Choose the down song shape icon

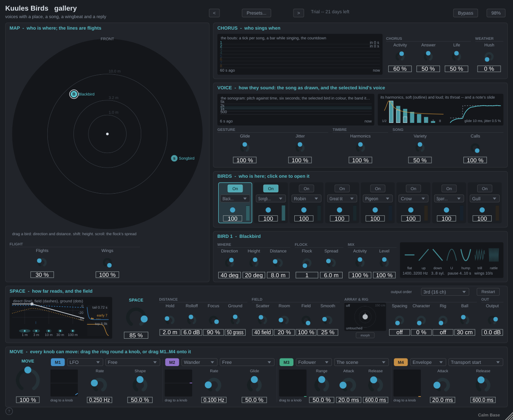pyautogui.click(x=437, y=255)
